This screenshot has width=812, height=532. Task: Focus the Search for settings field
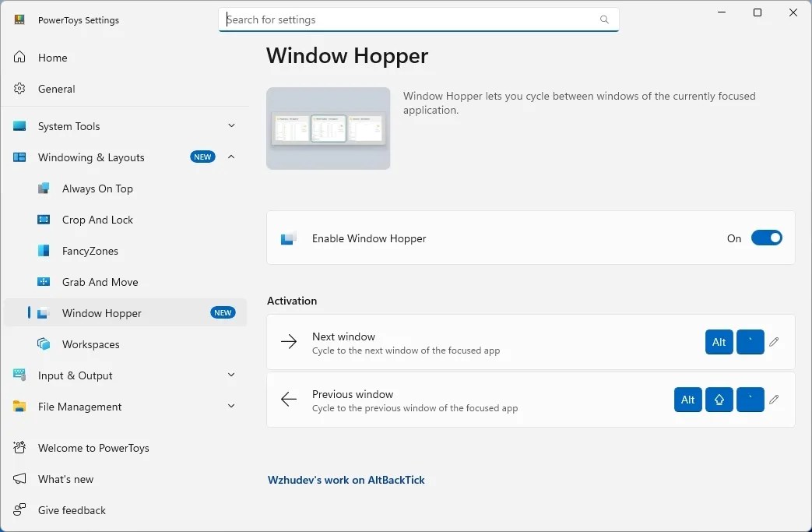click(418, 19)
